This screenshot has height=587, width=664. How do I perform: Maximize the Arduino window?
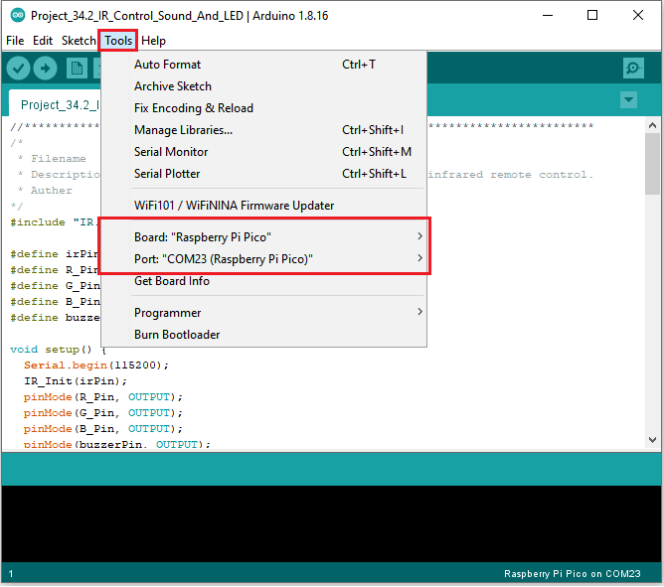(x=592, y=15)
